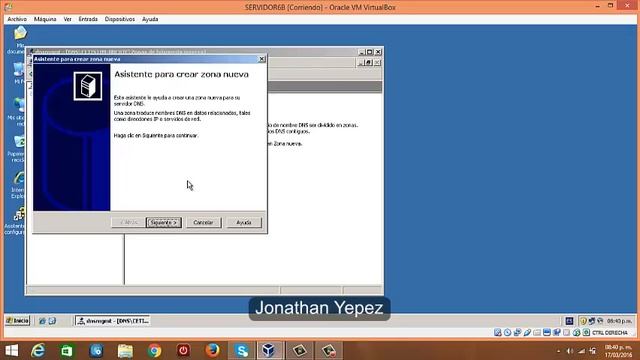Open the Windows Start button on host taskbar
This screenshot has height=360, width=640.
[x=11, y=351]
